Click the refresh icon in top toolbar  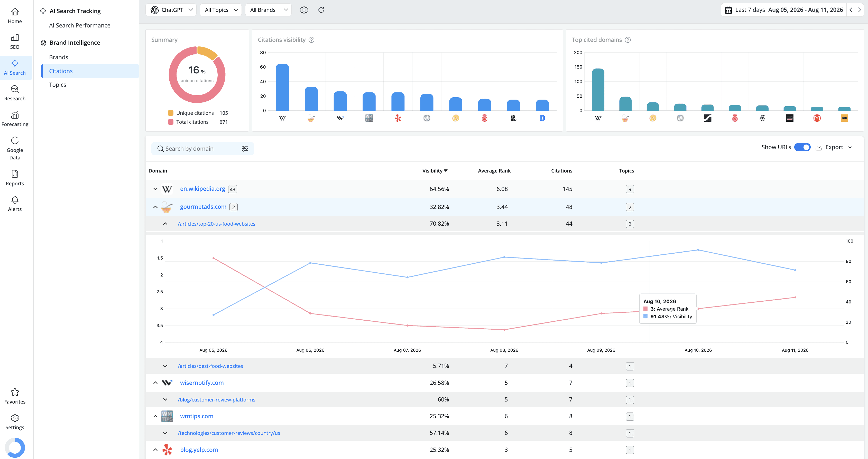(321, 10)
